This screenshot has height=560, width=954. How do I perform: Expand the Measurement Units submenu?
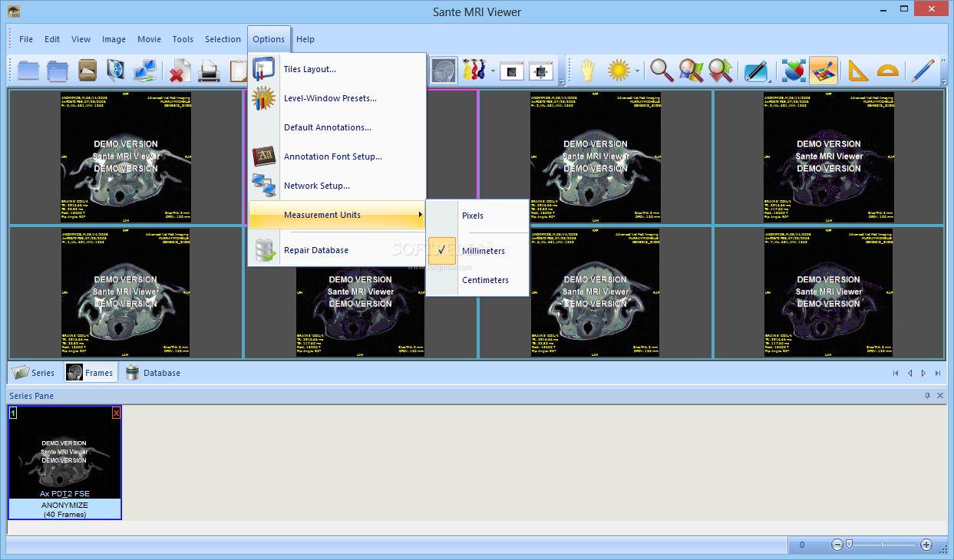click(337, 215)
